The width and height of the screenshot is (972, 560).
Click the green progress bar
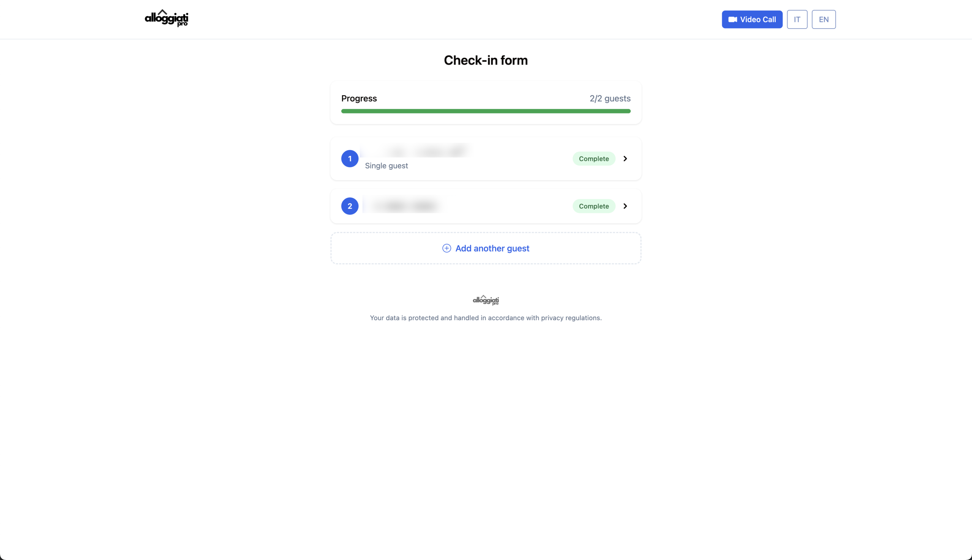pos(486,111)
